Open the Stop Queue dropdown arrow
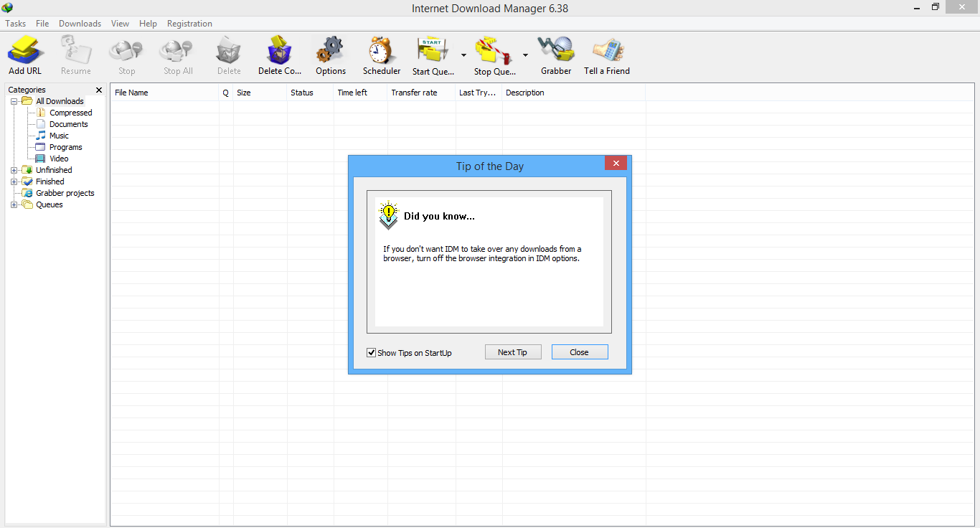The image size is (980, 528). click(x=525, y=55)
